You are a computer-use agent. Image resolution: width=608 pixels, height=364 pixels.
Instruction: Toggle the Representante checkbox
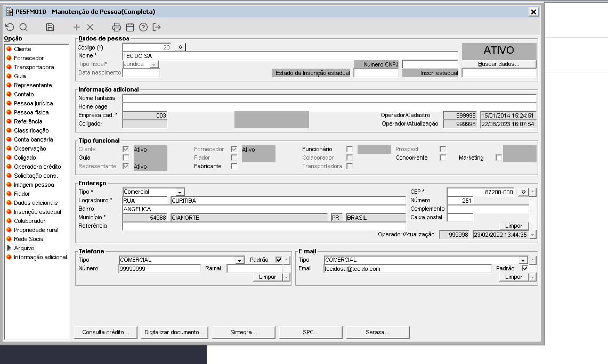click(x=126, y=166)
